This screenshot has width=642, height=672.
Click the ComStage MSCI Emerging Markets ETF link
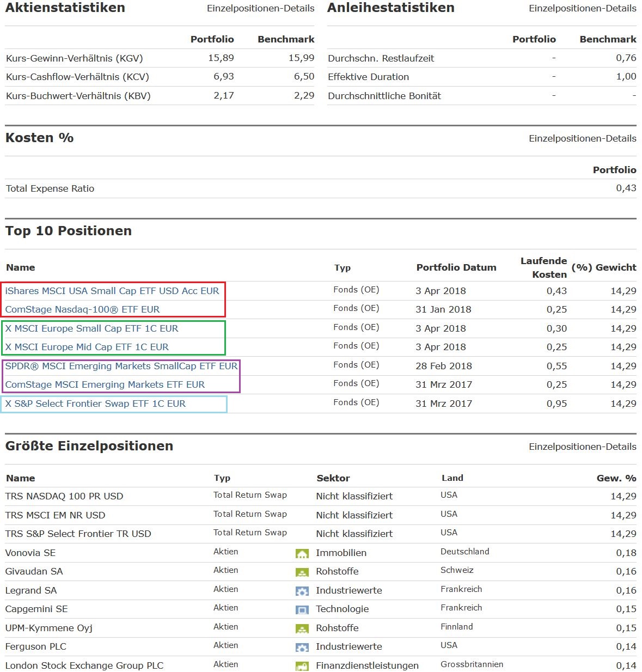105,384
